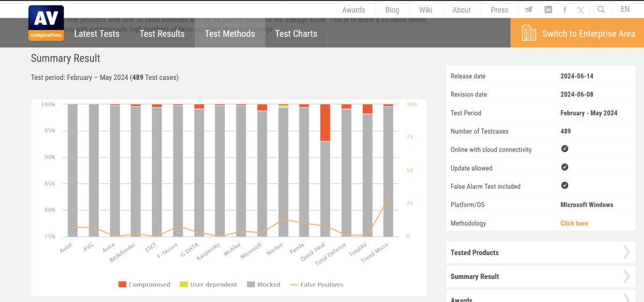
Task: Click Online with cloud connectivity checkmark
Action: 565,149
